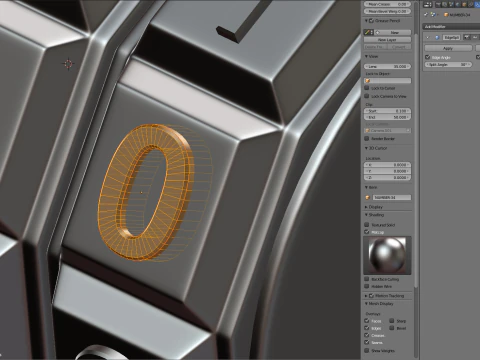Open the Object properties tab icon

point(464,4)
